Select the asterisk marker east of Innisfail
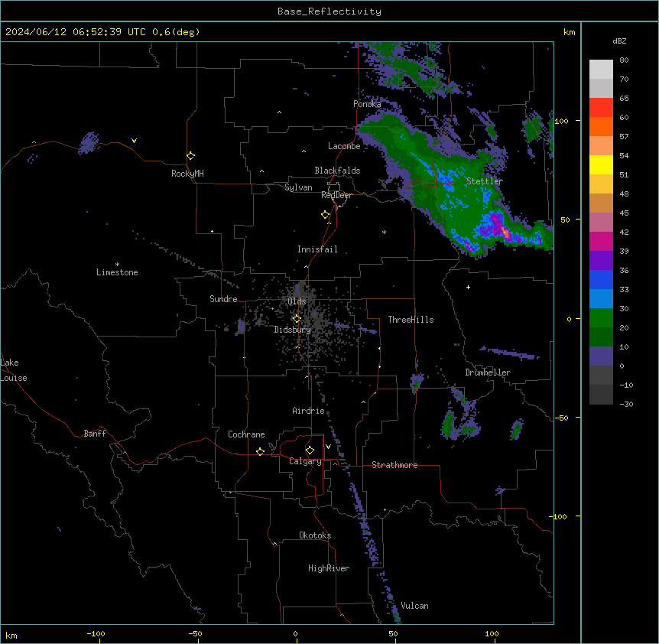The height and width of the screenshot is (644, 659). pos(384,232)
